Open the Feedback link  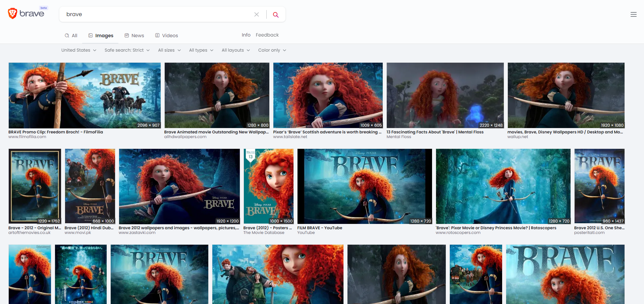(x=267, y=35)
